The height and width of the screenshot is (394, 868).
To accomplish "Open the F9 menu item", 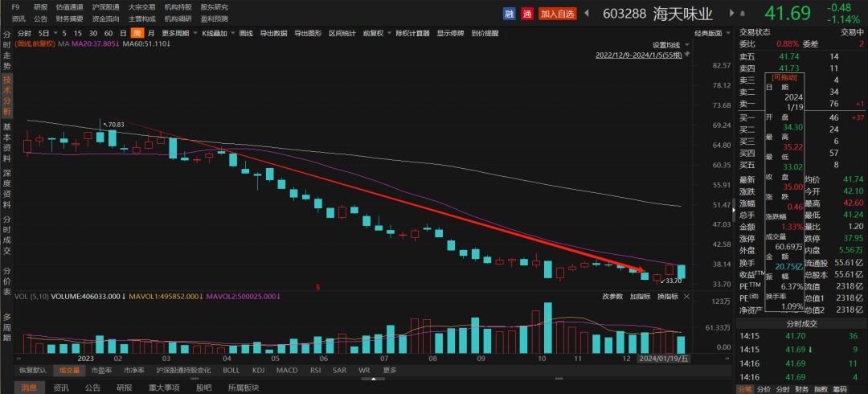I will pyautogui.click(x=16, y=7).
